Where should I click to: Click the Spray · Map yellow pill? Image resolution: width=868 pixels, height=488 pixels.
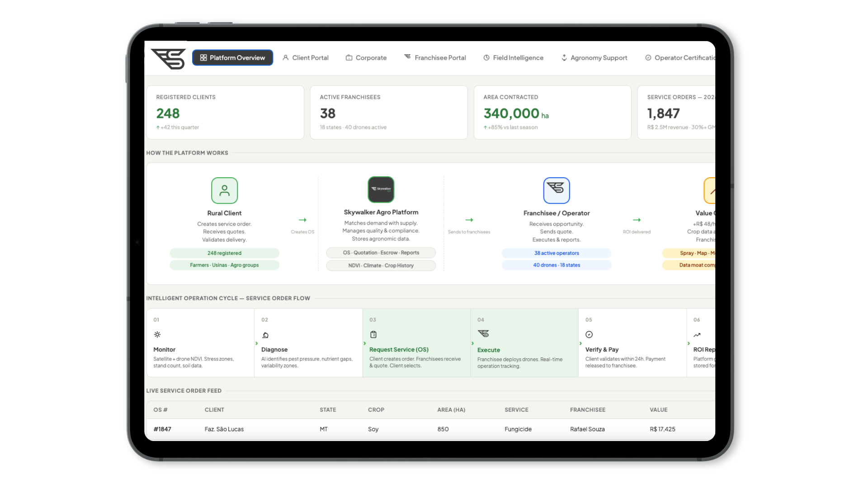tap(689, 253)
